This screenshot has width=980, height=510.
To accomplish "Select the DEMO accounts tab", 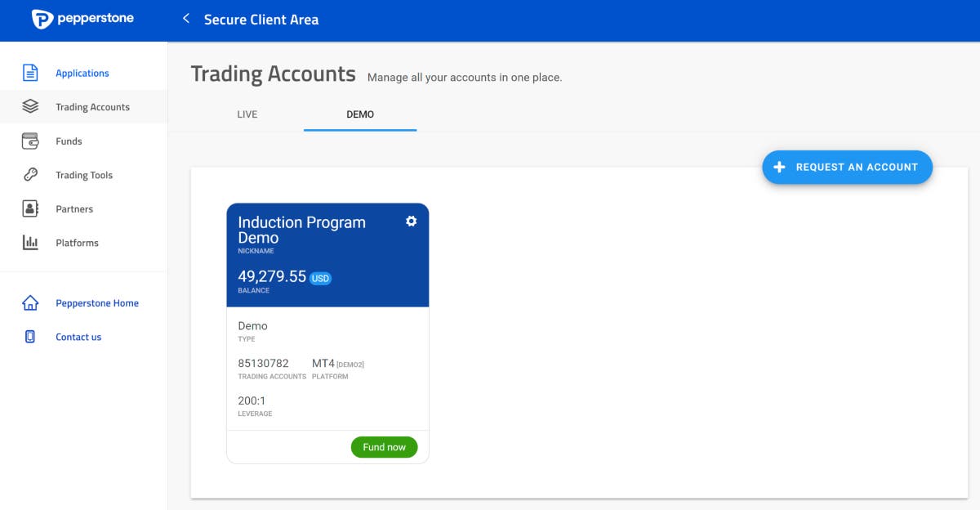I will coord(360,114).
